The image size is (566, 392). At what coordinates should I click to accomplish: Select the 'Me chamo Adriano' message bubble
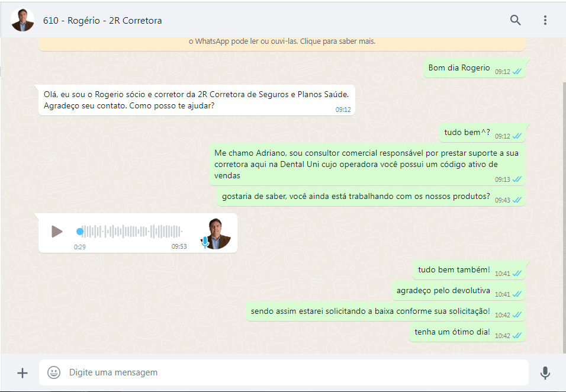tap(367, 164)
